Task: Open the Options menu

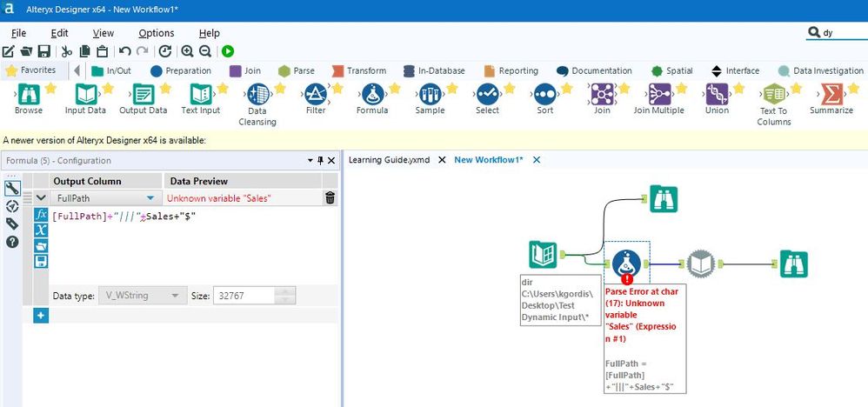Action: (156, 33)
